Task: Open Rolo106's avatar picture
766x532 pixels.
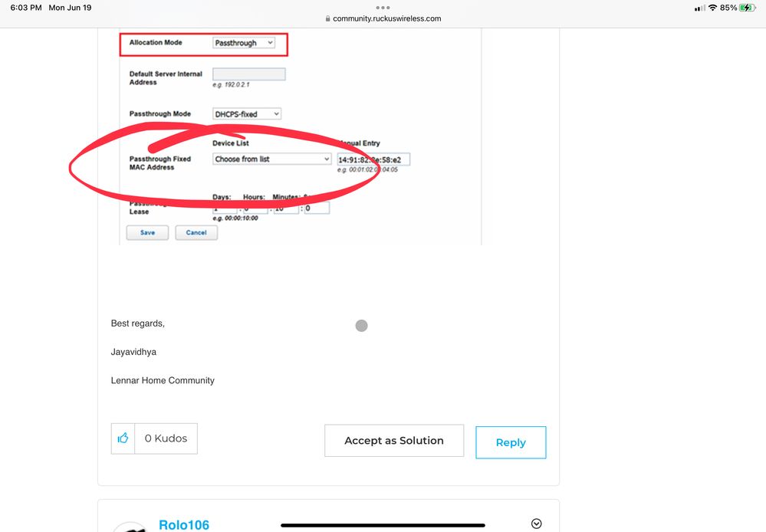Action: [x=130, y=526]
